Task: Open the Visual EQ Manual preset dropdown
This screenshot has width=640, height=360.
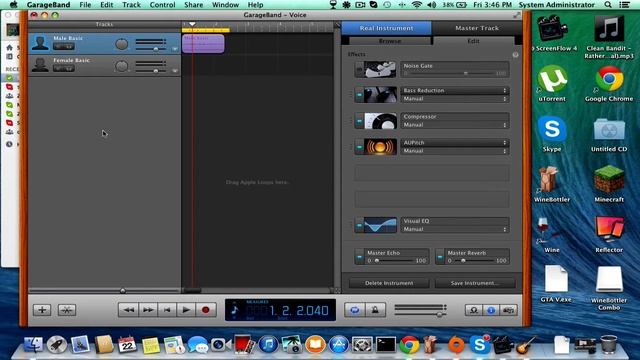Action: click(455, 229)
